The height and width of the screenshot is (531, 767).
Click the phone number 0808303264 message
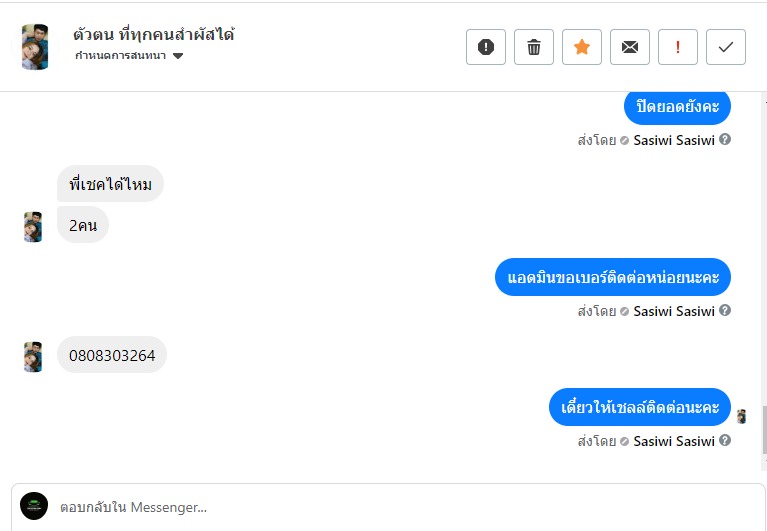[112, 355]
